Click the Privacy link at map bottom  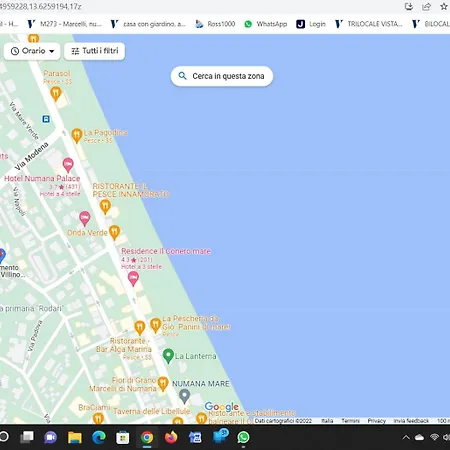[x=377, y=421]
